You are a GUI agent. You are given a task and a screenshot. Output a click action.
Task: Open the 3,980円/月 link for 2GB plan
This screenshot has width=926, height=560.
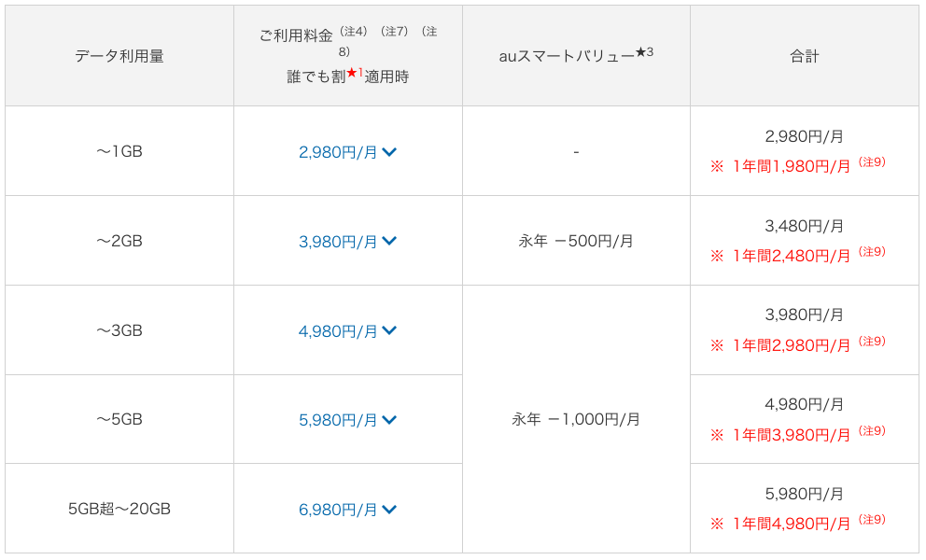tap(338, 242)
